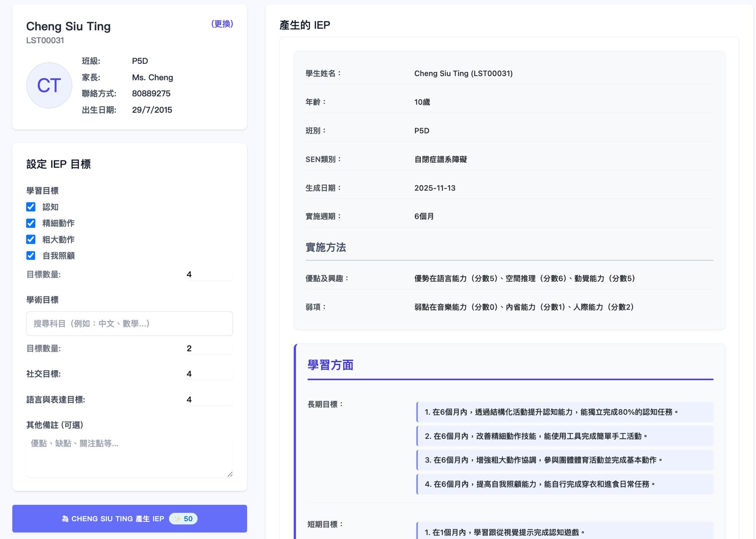Click the CT student avatar circle

49,86
